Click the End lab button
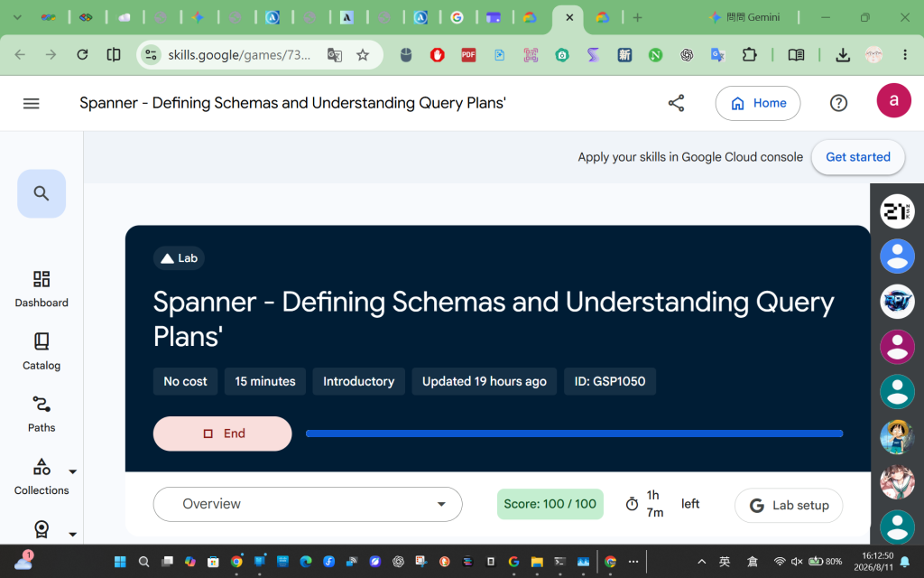This screenshot has height=578, width=924. tap(222, 433)
